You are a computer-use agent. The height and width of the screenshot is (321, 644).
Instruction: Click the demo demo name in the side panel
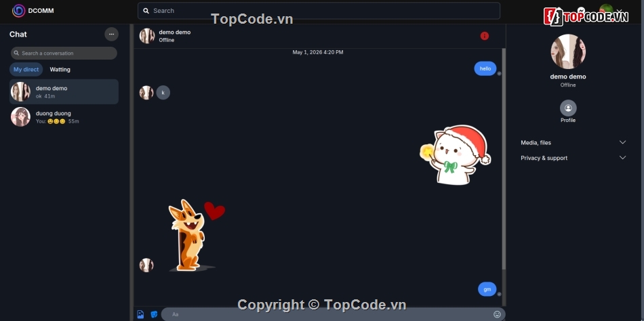568,77
